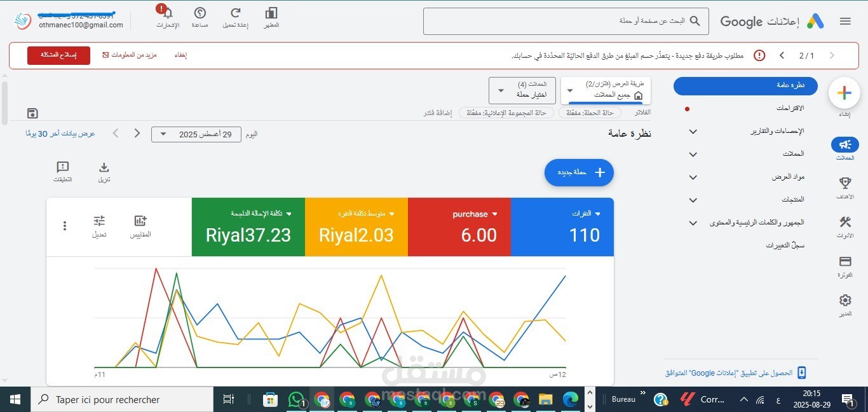Open the التعليقات comments icon
868x412 pixels.
pos(62,168)
